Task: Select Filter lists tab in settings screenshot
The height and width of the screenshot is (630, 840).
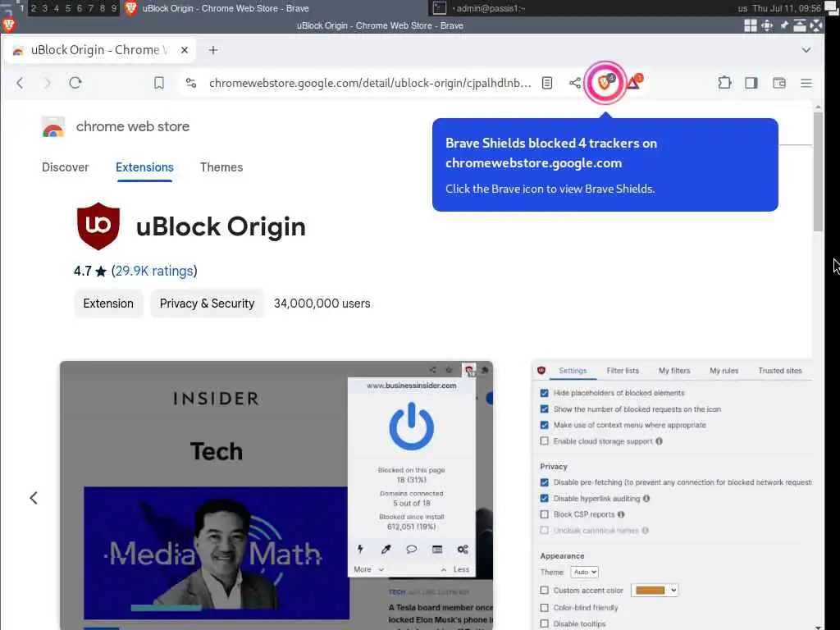Action: [x=623, y=370]
